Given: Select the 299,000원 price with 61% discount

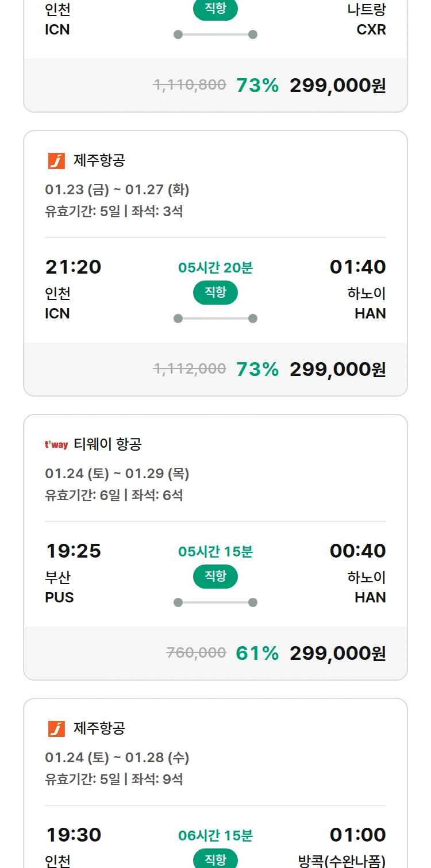Looking at the screenshot, I should coord(337,654).
